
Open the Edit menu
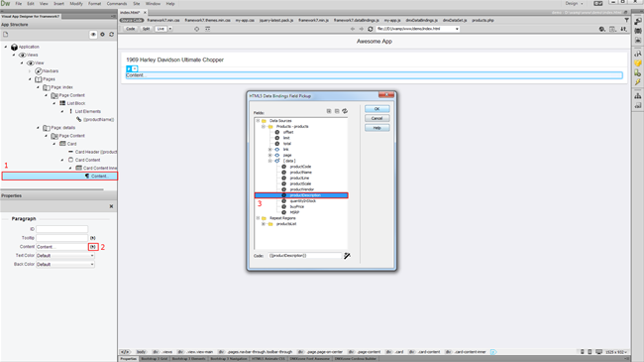point(31,4)
